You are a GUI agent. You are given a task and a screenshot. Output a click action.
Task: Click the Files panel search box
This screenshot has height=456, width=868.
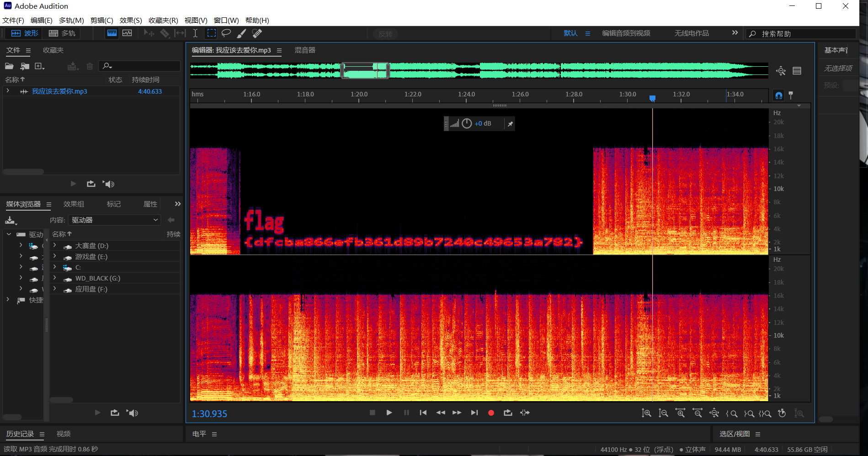(x=139, y=66)
